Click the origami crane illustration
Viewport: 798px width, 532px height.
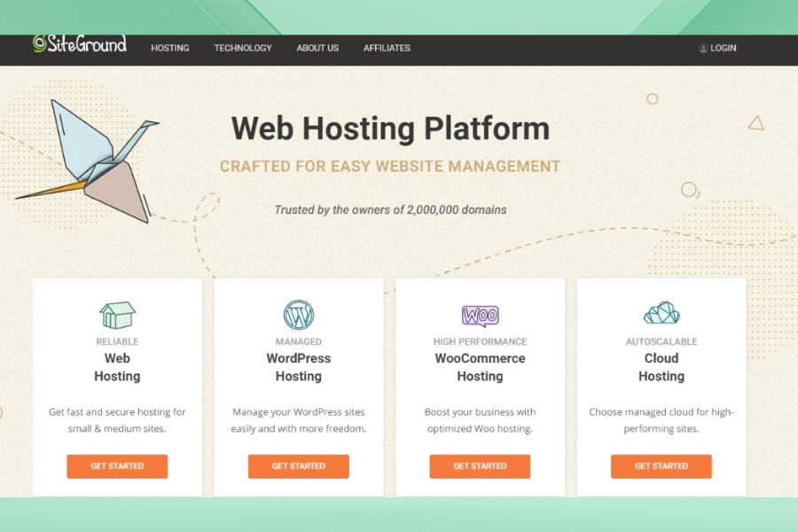[x=88, y=161]
